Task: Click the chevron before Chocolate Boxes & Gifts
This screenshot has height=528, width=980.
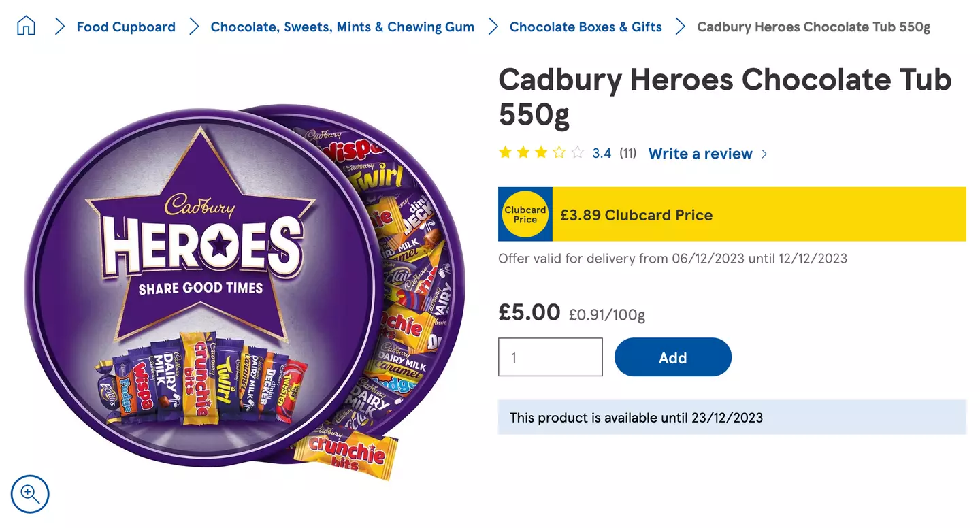Action: pos(493,26)
